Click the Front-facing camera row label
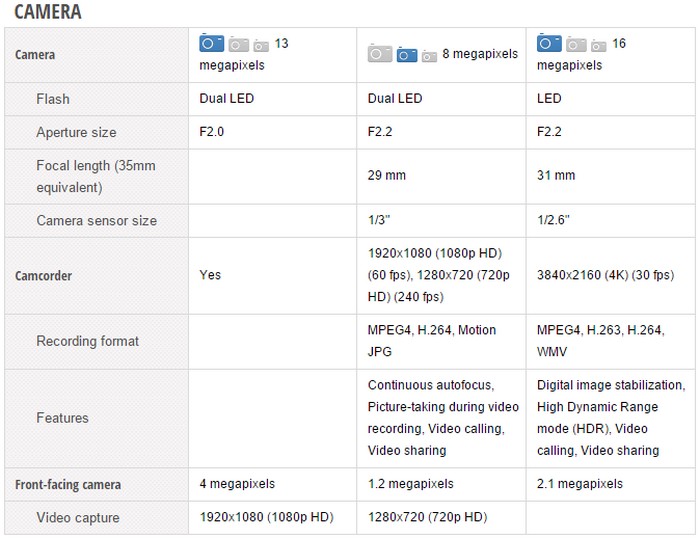The image size is (700, 539). point(68,485)
